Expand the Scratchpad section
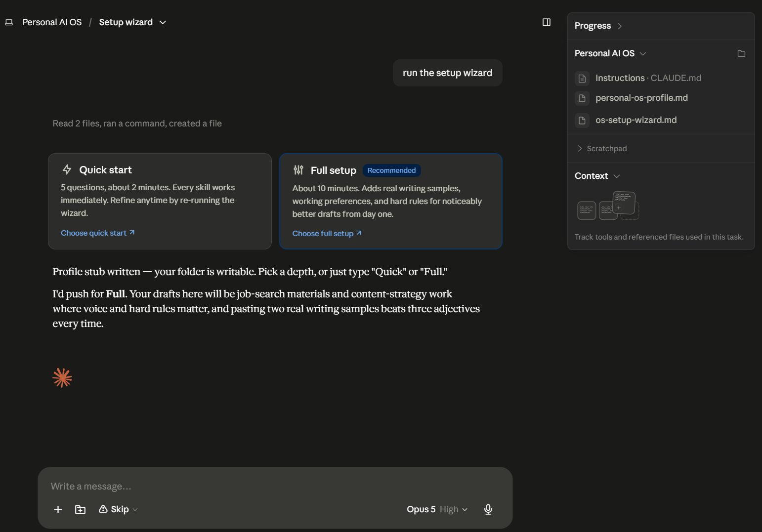Viewport: 762px width, 532px height. click(602, 149)
